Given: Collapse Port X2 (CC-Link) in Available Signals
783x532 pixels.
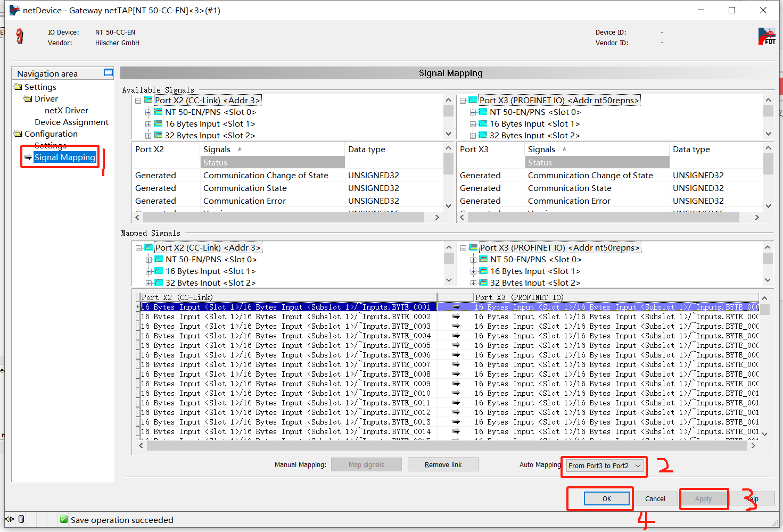Looking at the screenshot, I should [x=138, y=101].
